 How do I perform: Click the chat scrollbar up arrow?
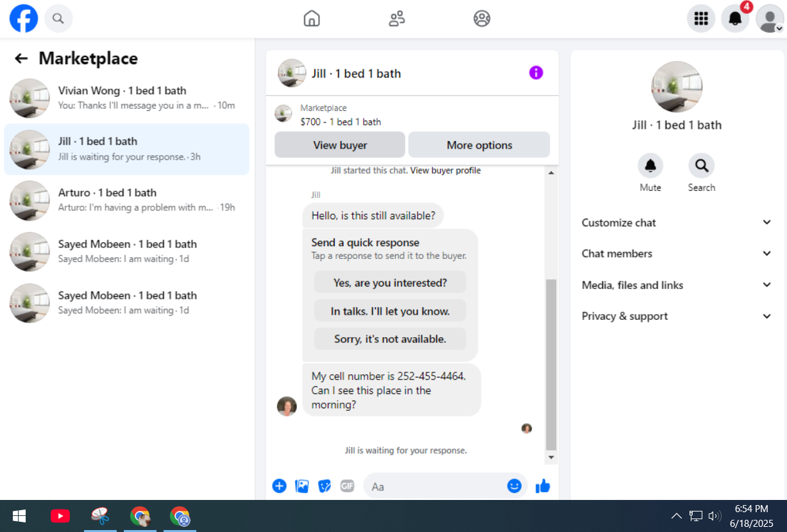tap(551, 172)
